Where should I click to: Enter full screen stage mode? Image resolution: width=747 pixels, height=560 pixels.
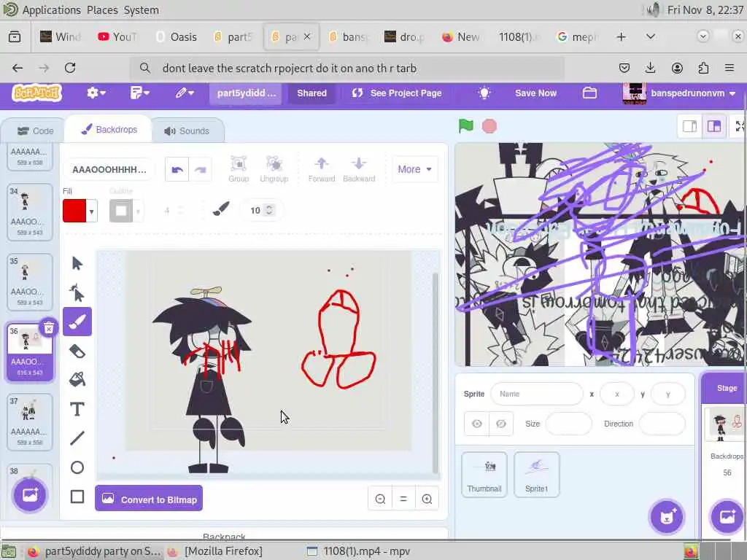[740, 126]
